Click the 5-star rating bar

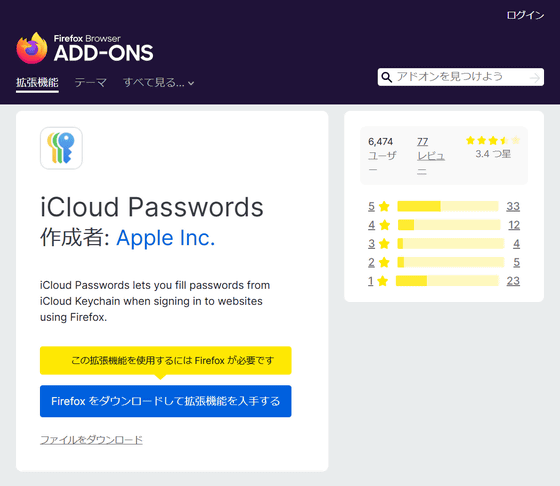pos(448,206)
